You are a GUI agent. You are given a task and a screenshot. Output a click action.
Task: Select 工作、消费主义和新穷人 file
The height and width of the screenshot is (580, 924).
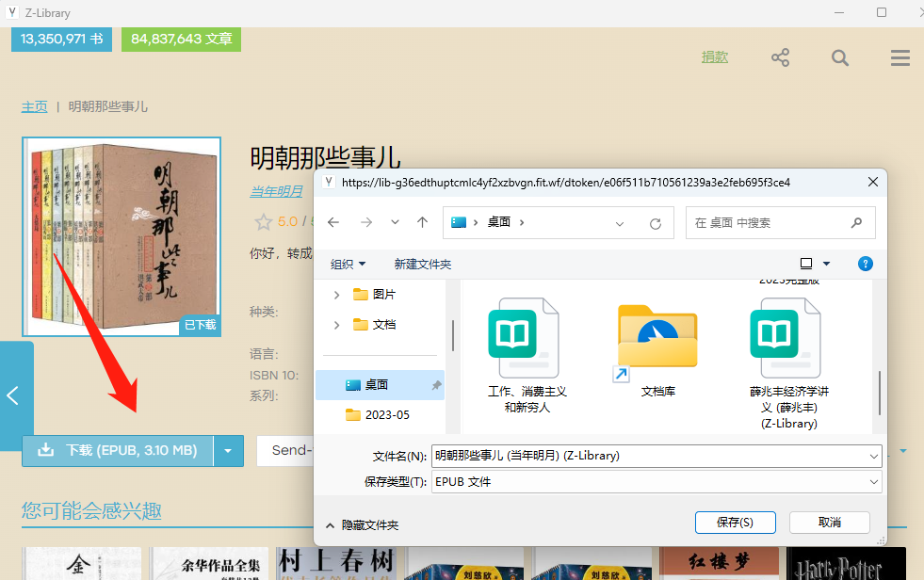[x=527, y=356]
